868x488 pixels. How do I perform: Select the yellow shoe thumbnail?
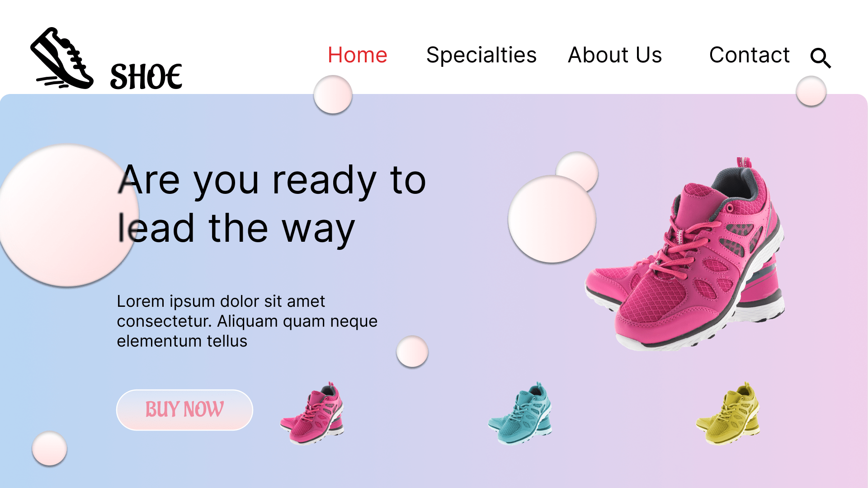[x=728, y=413]
